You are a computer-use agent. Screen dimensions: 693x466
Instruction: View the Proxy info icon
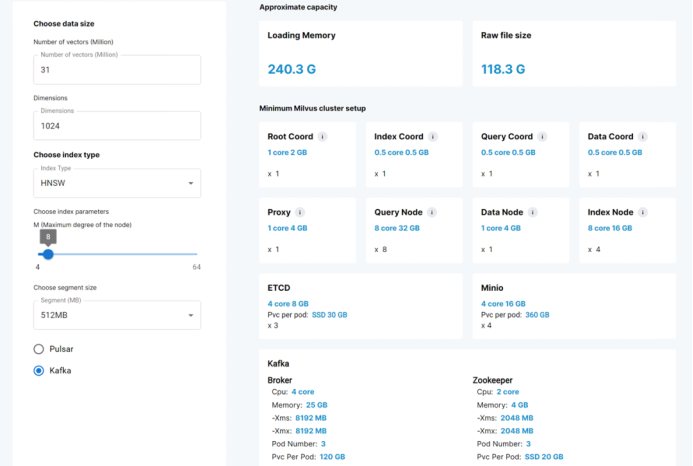click(300, 212)
